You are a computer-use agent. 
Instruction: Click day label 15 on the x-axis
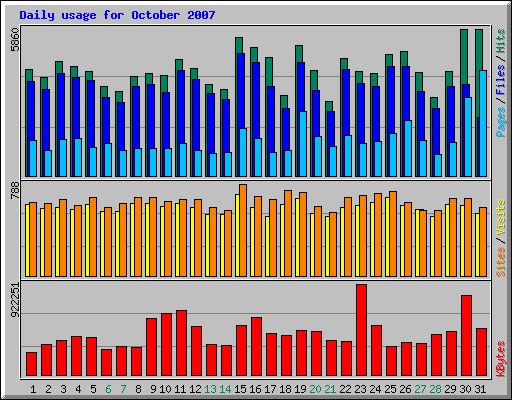pos(240,389)
